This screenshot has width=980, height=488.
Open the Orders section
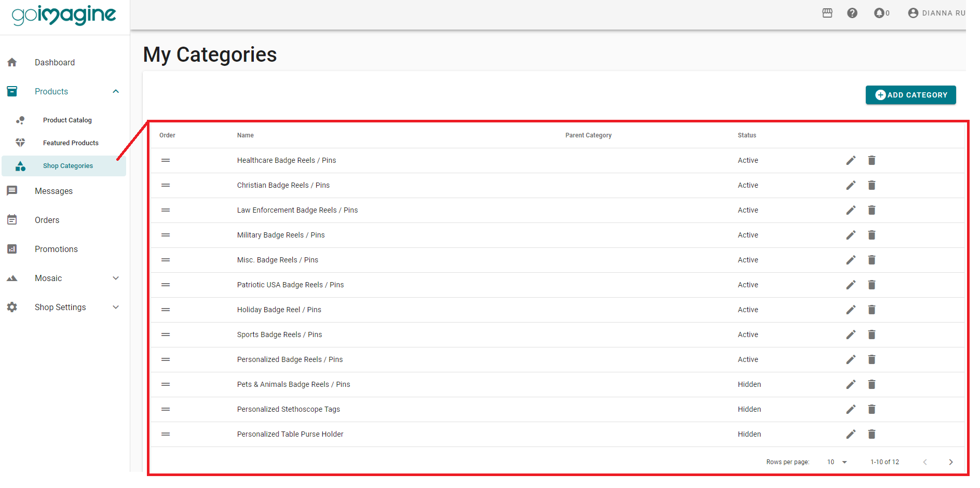(x=47, y=220)
